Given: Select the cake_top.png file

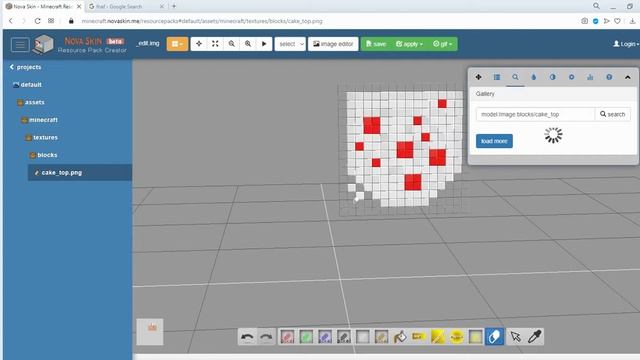Looking at the screenshot, I should tap(80, 173).
